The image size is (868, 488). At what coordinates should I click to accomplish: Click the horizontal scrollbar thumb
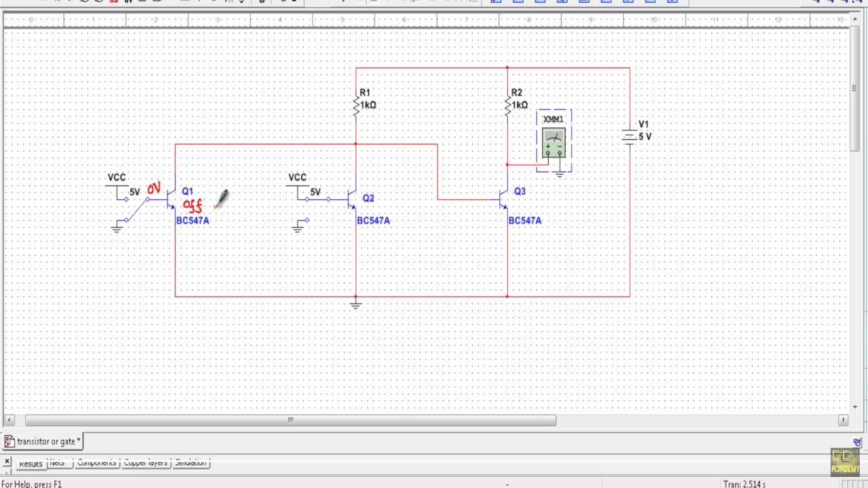290,420
